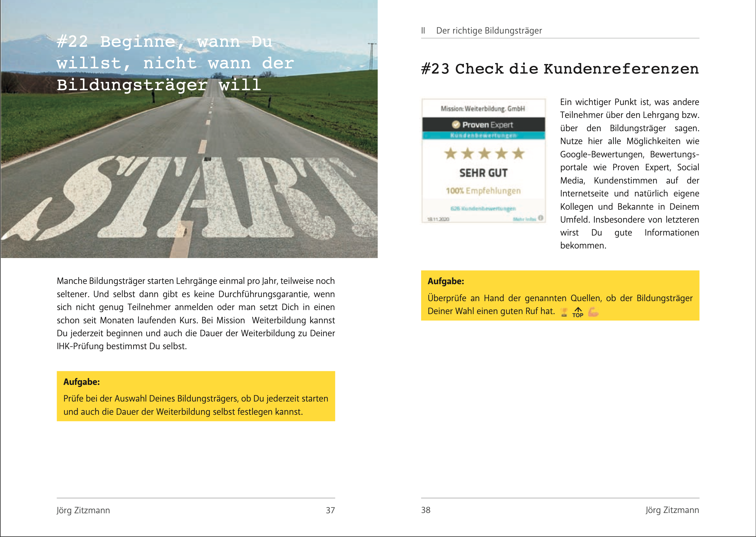
Task: Click the TOP arrow emoji
Action: tap(578, 312)
